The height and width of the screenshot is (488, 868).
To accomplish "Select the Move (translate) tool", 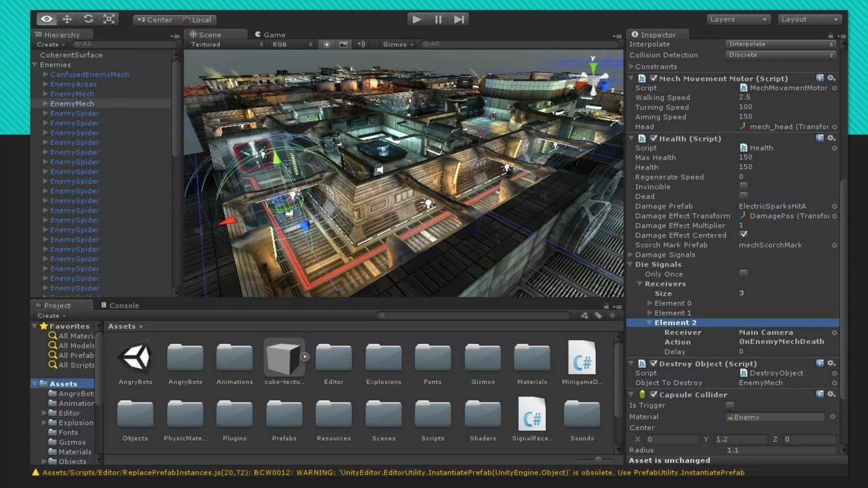I will tap(67, 19).
